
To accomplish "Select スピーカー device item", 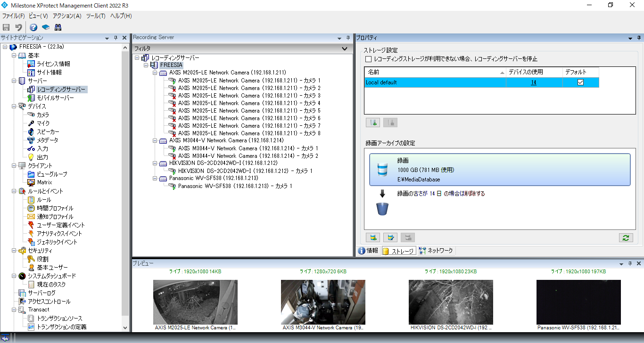I will 48,131.
